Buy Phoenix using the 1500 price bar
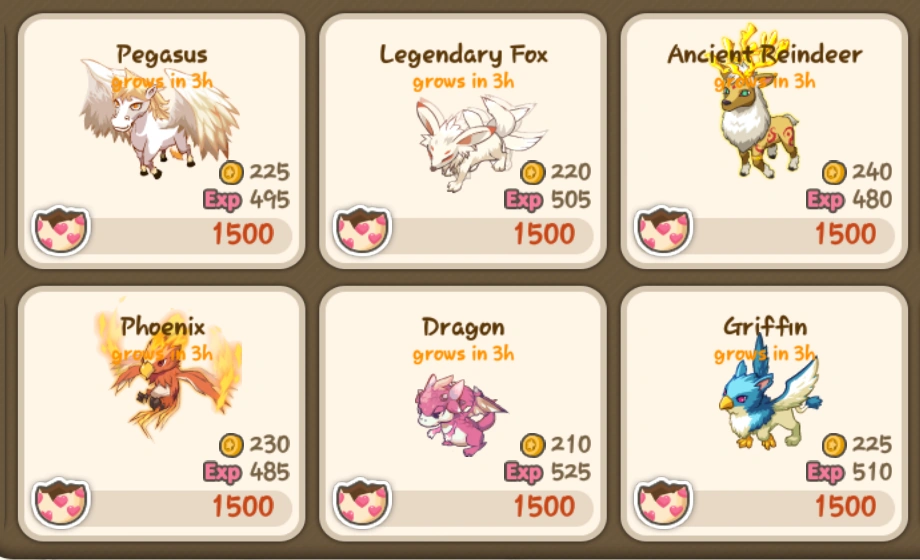 coord(176,507)
